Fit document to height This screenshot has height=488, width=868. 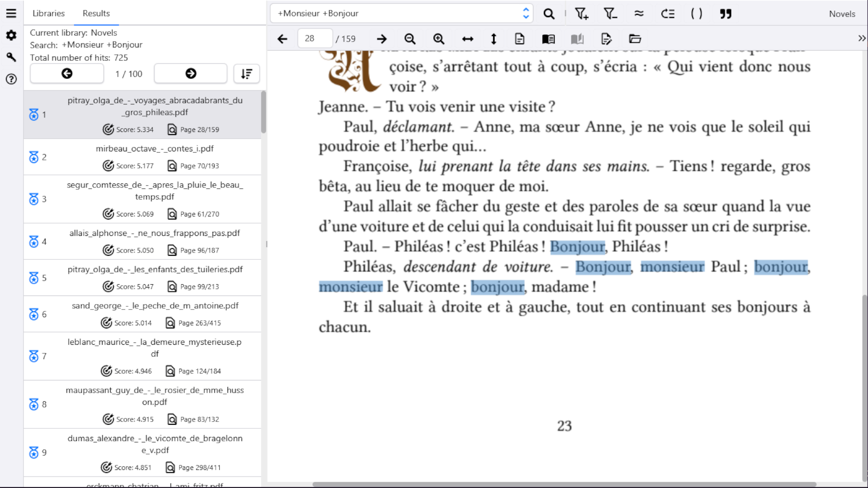[494, 39]
